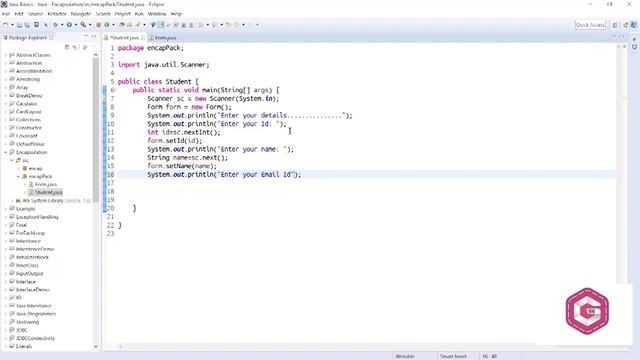Image resolution: width=640 pixels, height=360 pixels.
Task: Expand the AbstractClasses project
Action: click(x=6, y=55)
